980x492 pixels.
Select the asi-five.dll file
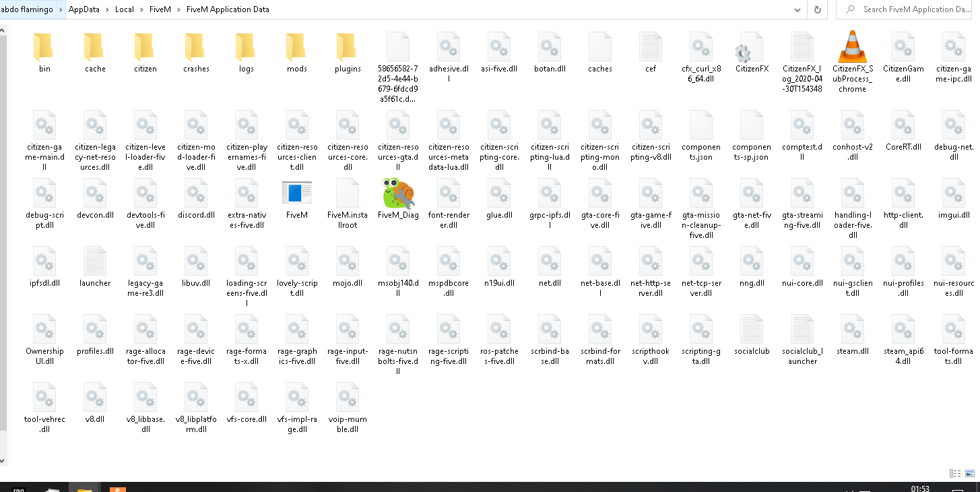click(499, 53)
